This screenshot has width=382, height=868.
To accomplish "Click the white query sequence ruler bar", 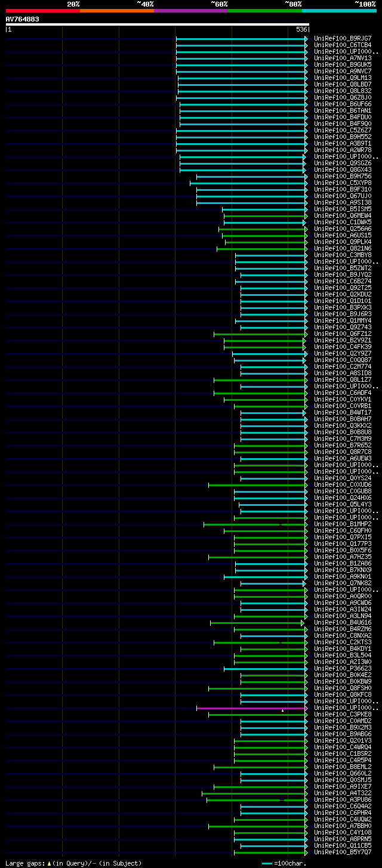I will (x=157, y=24).
